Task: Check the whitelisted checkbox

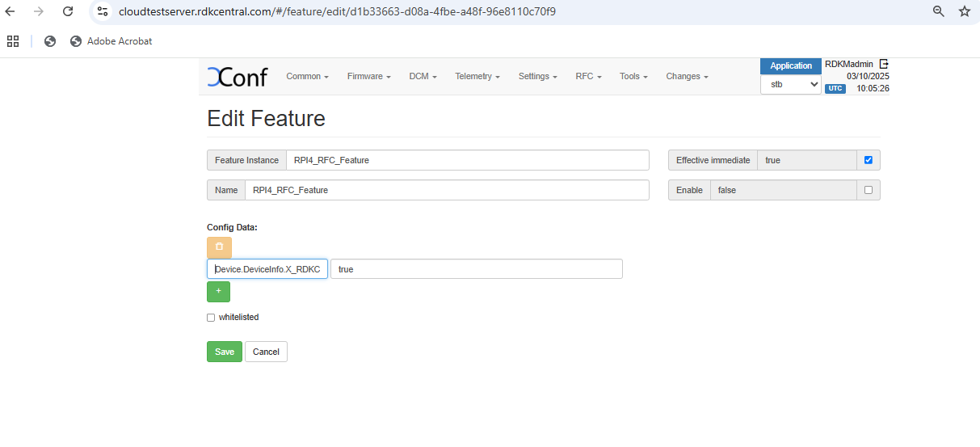Action: tap(211, 318)
